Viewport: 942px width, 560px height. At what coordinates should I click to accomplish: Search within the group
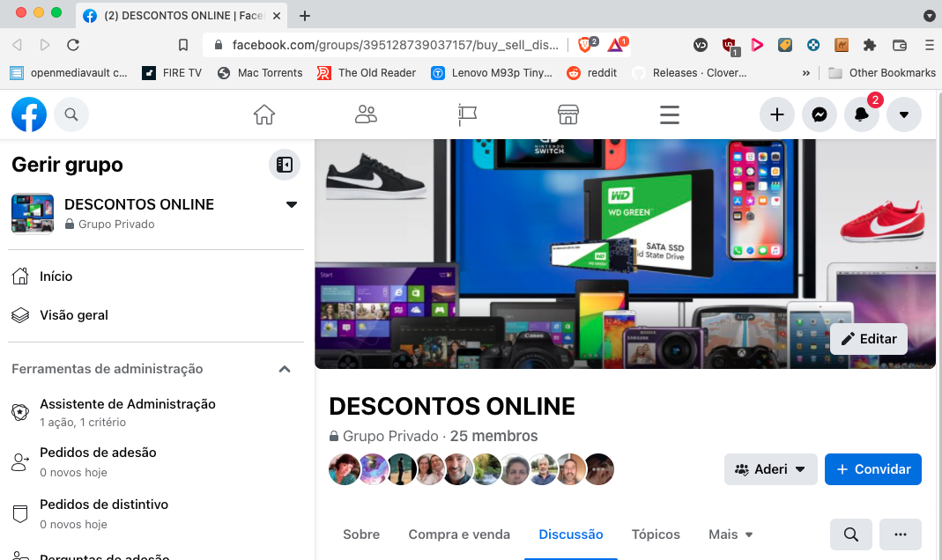point(850,534)
